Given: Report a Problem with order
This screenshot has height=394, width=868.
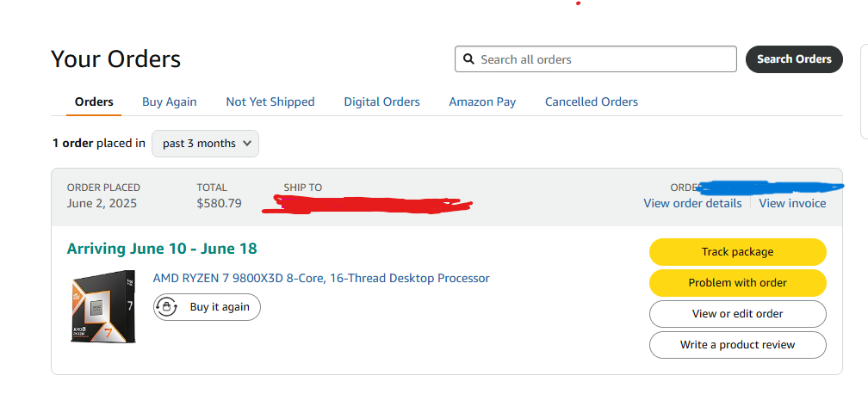Looking at the screenshot, I should (738, 283).
